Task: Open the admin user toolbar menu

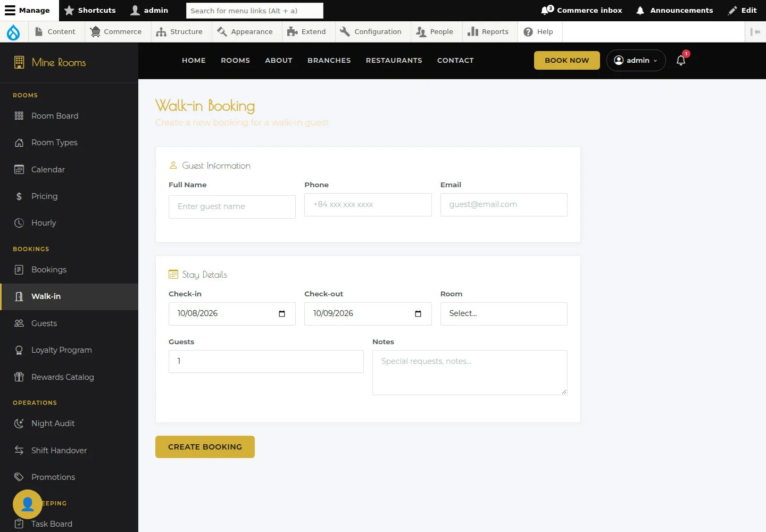Action: point(149,11)
